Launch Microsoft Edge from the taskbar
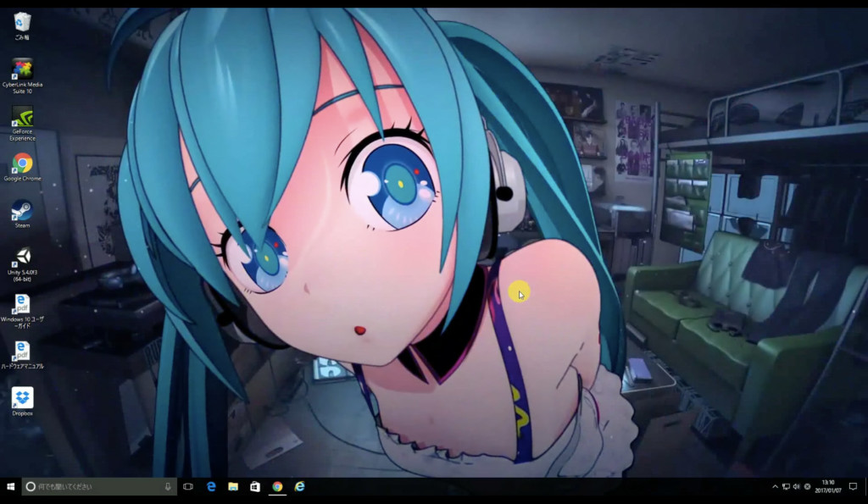This screenshot has width=868, height=504. click(211, 486)
